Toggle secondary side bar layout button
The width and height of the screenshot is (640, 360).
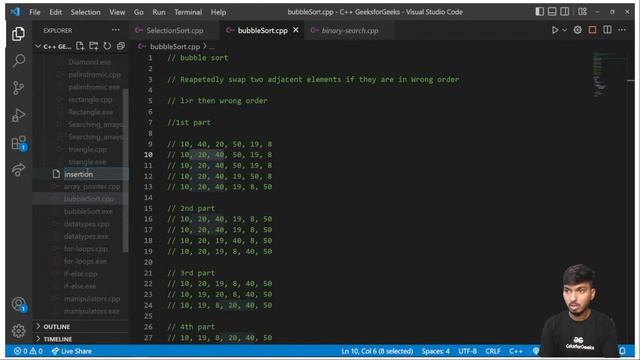point(565,11)
